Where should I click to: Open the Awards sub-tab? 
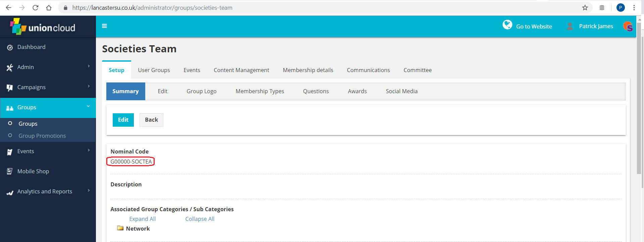tap(357, 91)
